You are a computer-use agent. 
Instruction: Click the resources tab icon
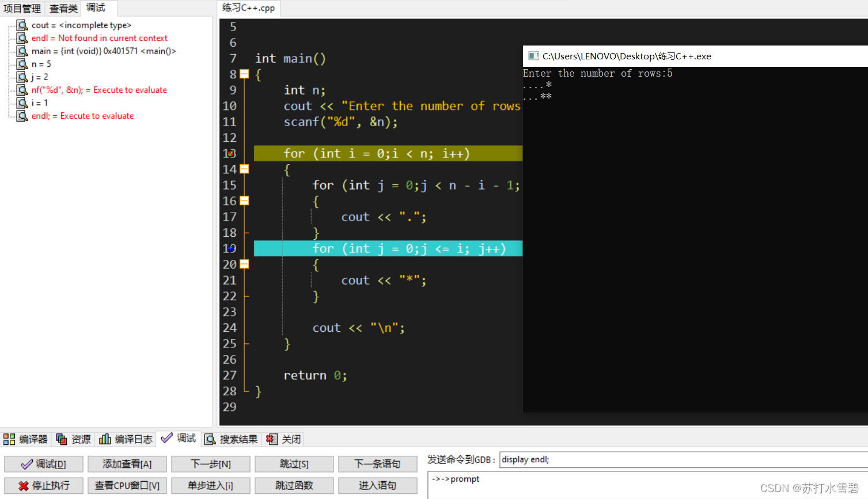62,439
